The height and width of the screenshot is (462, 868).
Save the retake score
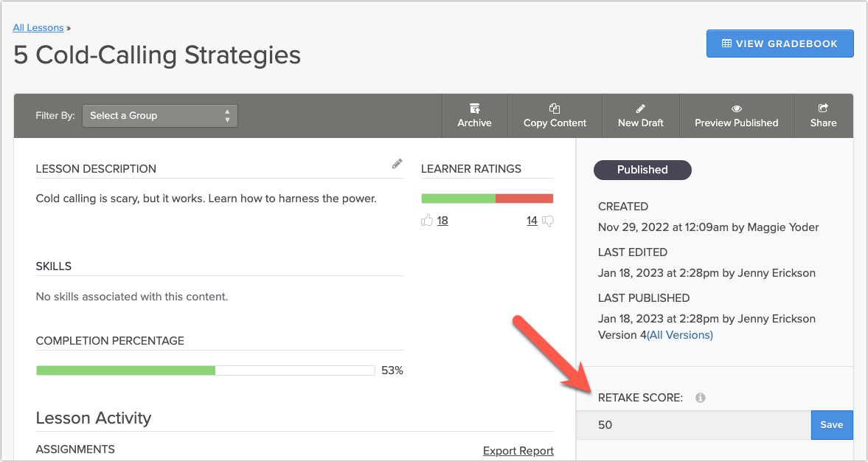pos(831,425)
